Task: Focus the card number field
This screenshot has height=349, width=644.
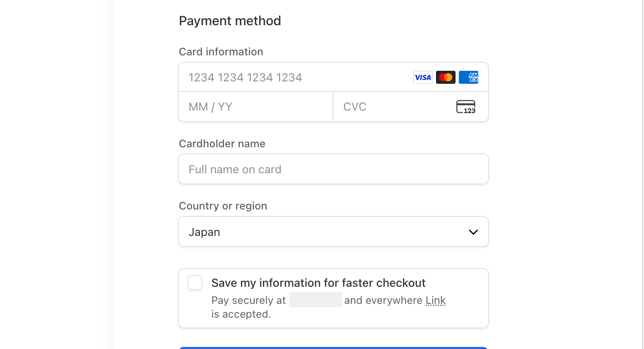Action: click(x=293, y=77)
